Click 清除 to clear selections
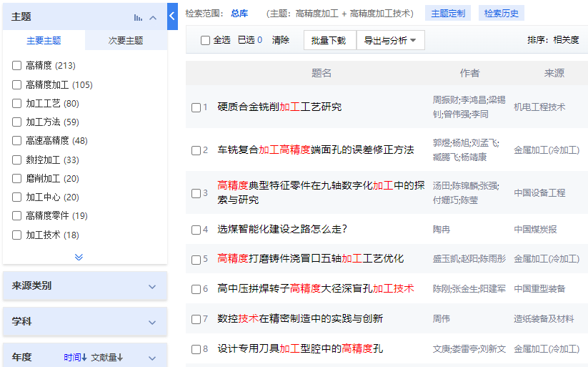The width and height of the screenshot is (588, 367). click(x=281, y=40)
